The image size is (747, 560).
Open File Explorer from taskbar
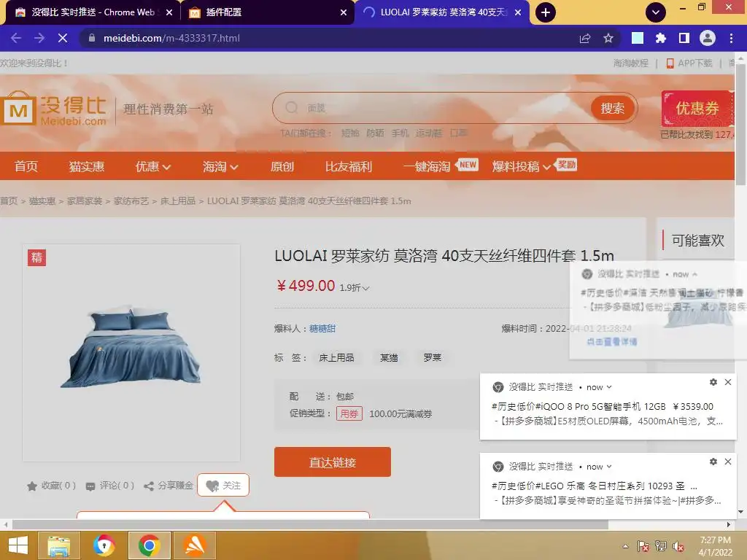(x=58, y=545)
